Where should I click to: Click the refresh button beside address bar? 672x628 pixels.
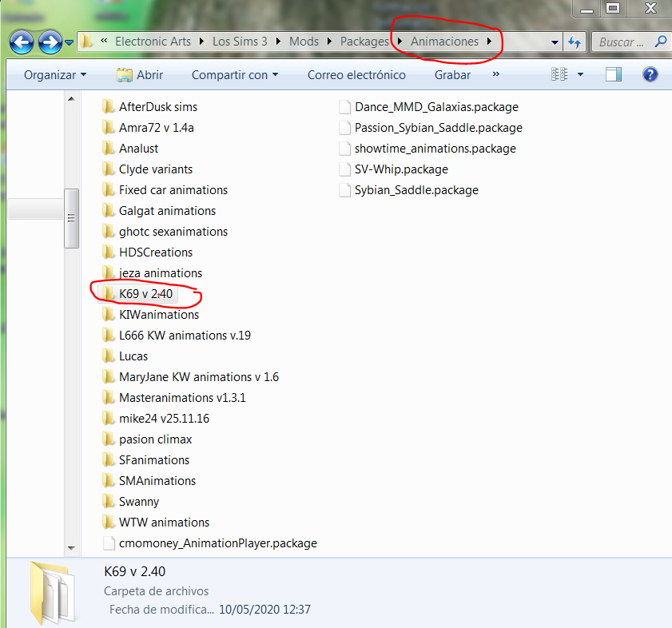(x=575, y=42)
